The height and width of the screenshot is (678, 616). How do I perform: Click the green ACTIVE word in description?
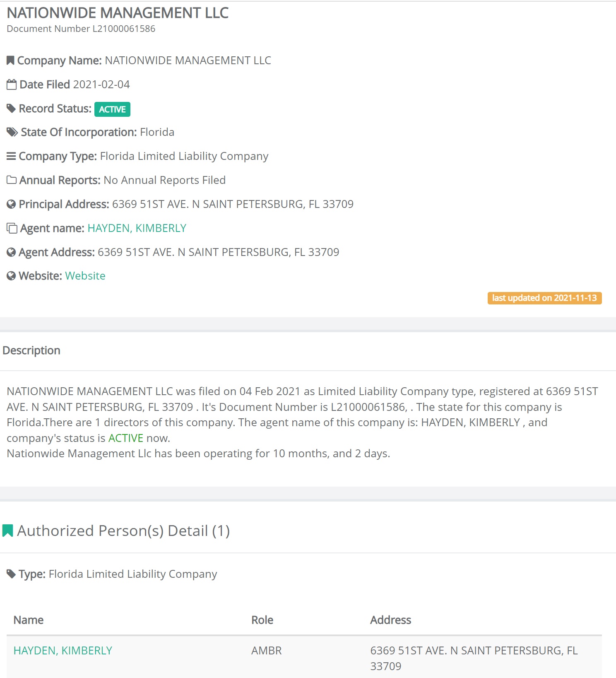pos(126,438)
